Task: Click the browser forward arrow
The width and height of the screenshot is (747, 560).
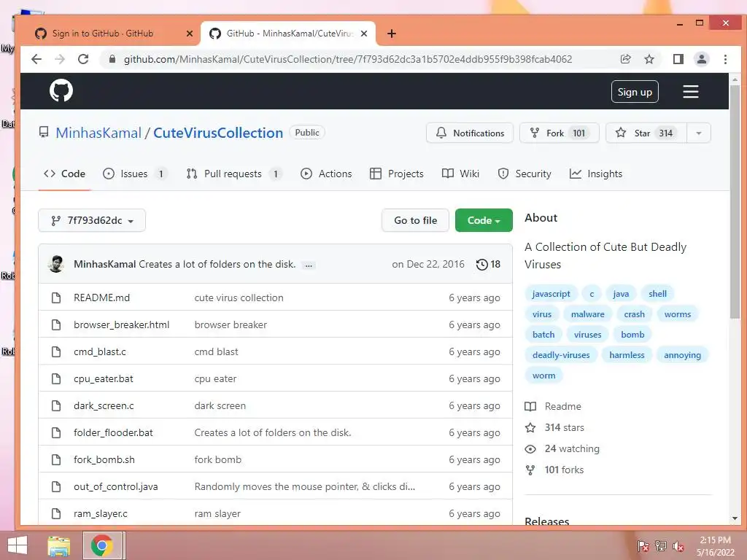Action: pyautogui.click(x=60, y=59)
